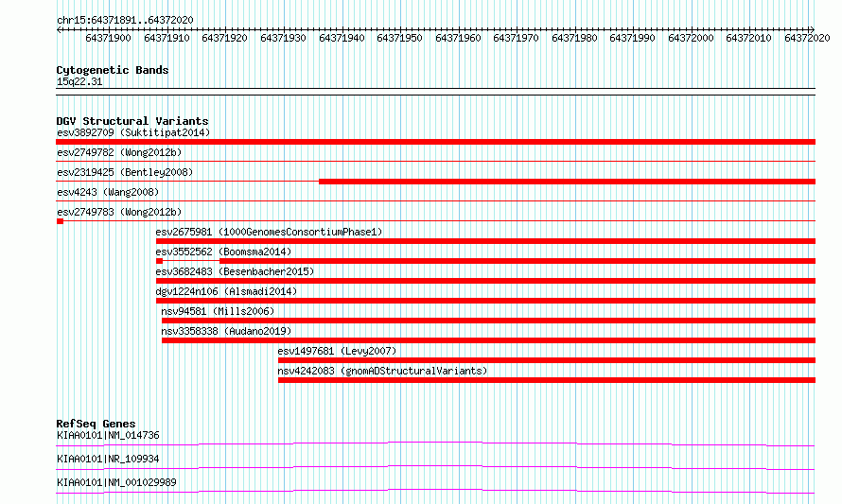Click ruler position 64371990
This screenshot has width=842, height=504.
[633, 38]
